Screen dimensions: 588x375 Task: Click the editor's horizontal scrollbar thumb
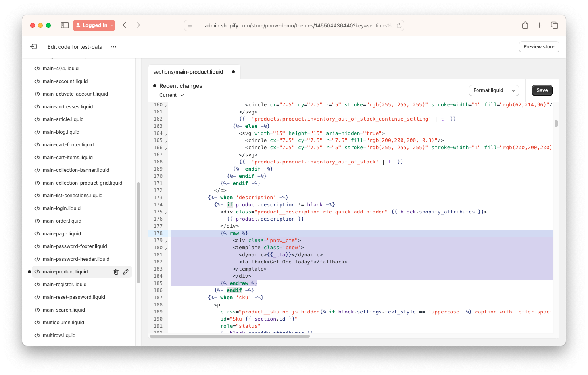coord(230,336)
